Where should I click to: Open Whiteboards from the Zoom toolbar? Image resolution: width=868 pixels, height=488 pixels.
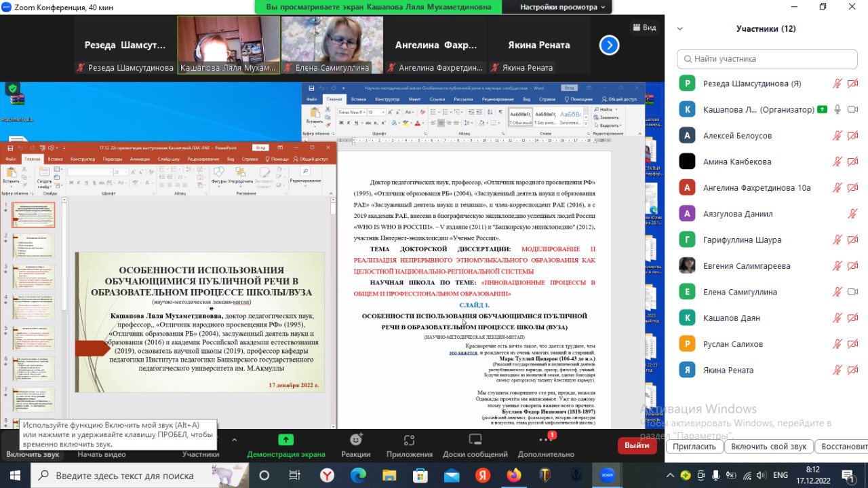(475, 445)
